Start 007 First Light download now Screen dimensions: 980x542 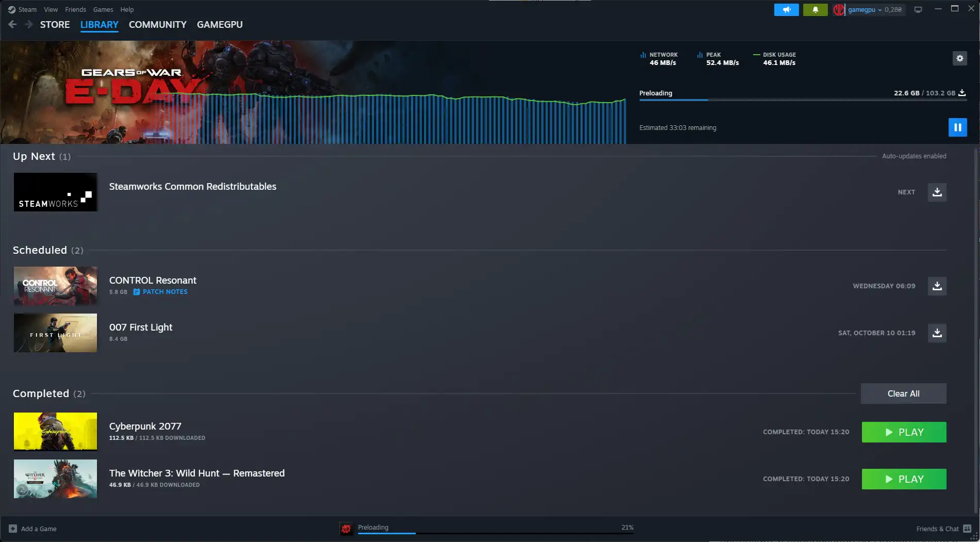[937, 333]
